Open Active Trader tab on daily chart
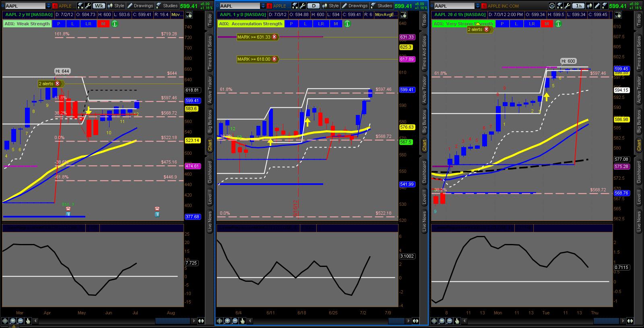This screenshot has height=328, width=644. (x=424, y=90)
